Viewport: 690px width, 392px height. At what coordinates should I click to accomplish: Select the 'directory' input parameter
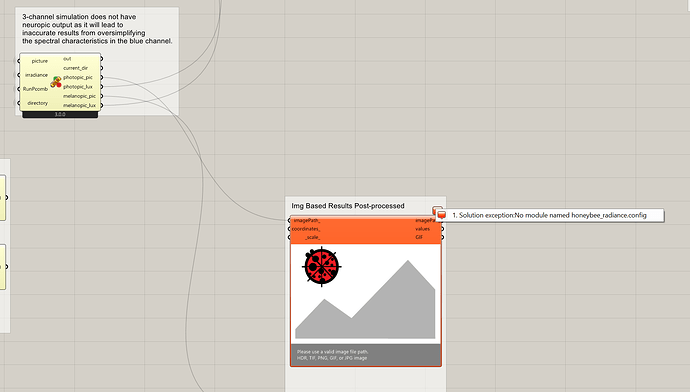[x=37, y=103]
